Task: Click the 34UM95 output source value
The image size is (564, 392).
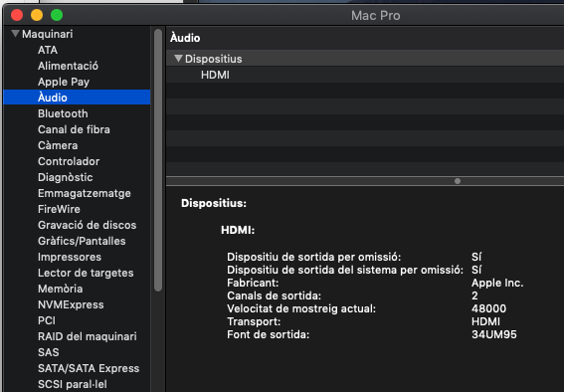Action: pyautogui.click(x=493, y=334)
